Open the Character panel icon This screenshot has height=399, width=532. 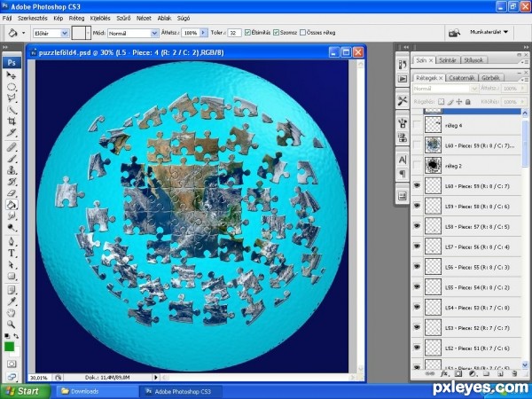pyautogui.click(x=403, y=160)
